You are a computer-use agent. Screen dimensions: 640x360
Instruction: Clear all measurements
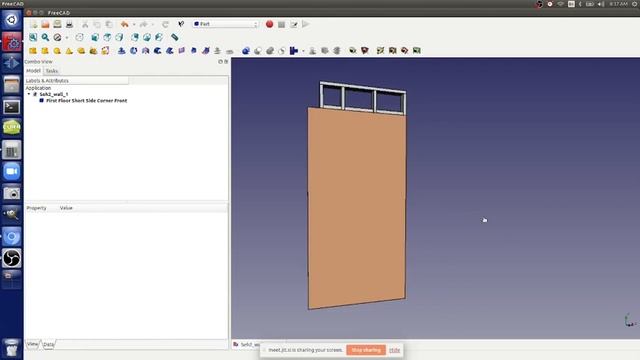[x=380, y=51]
